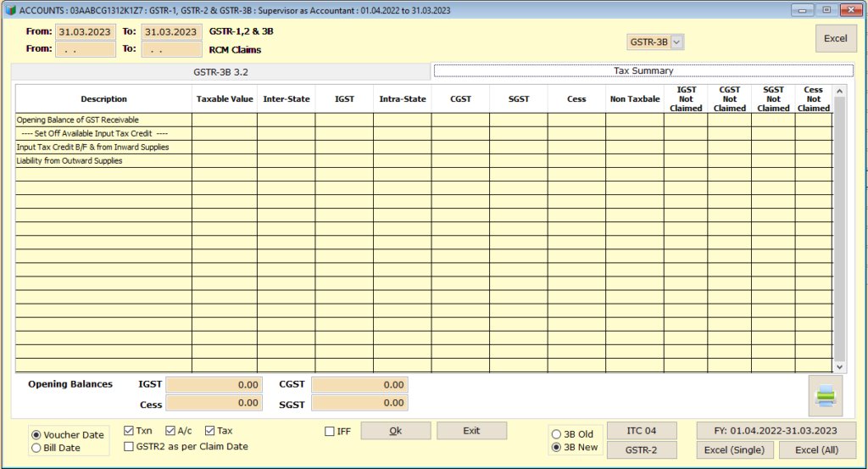Screen dimensions: 868x469
Task: Click the vertical scrollbar track of table
Action: [x=839, y=229]
